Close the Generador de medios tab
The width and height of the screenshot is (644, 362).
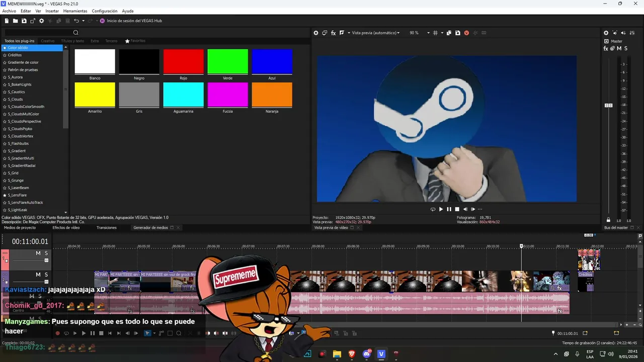tap(178, 228)
